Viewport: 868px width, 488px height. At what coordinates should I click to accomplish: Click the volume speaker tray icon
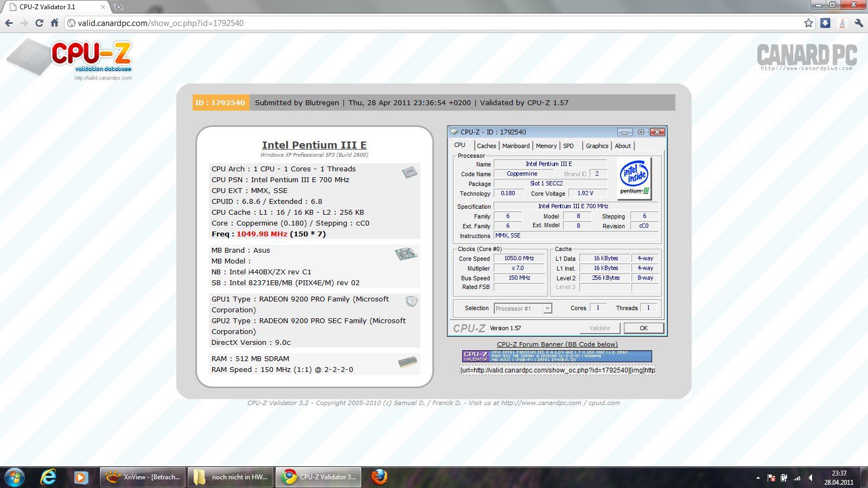(810, 478)
